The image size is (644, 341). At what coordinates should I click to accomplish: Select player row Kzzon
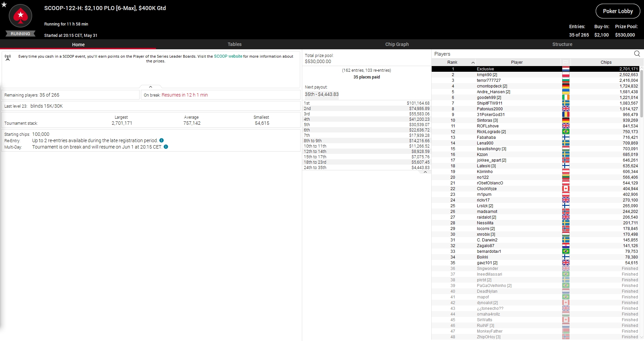pyautogui.click(x=535, y=155)
